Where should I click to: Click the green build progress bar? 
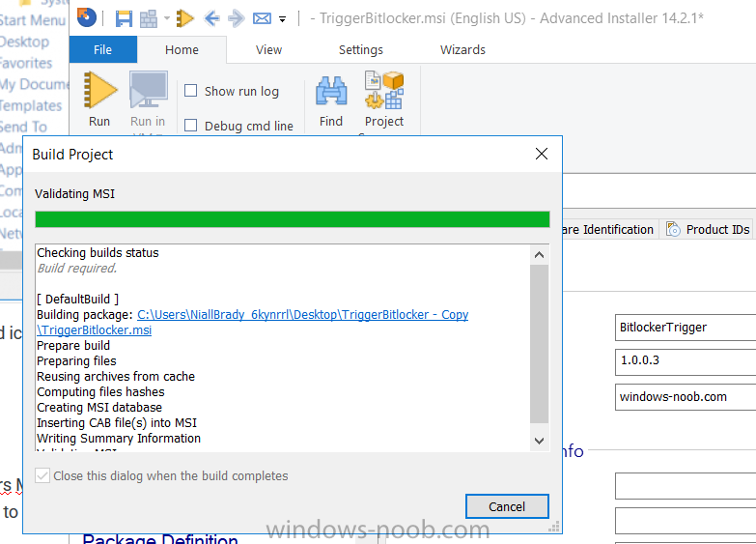click(293, 219)
